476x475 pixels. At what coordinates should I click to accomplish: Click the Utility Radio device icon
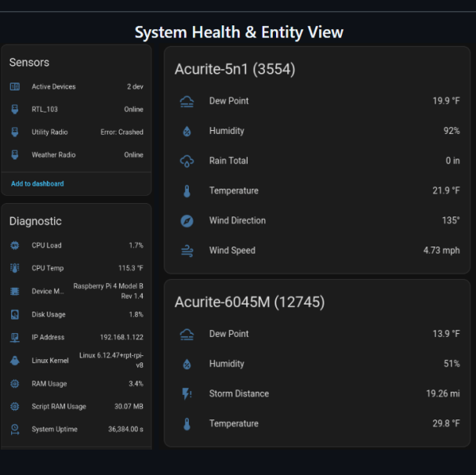pos(15,132)
